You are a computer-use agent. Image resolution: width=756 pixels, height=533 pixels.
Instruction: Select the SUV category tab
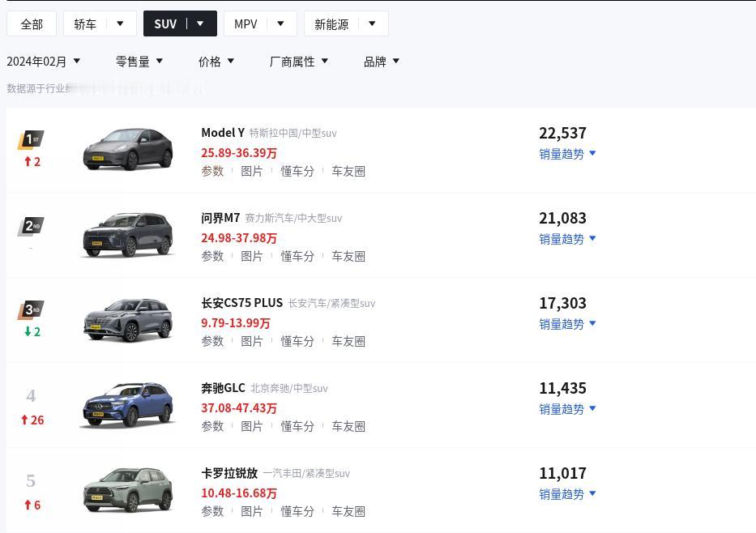coord(165,23)
